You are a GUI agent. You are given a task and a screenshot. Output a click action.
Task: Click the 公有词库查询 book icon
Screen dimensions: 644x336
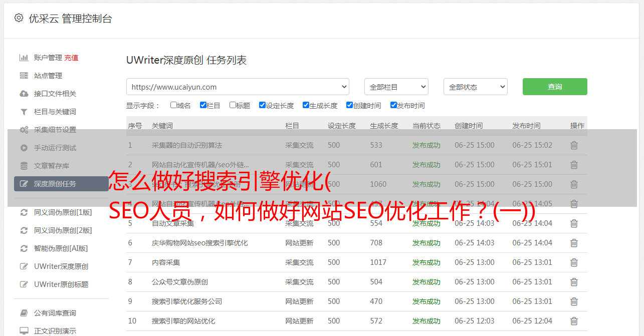24,313
